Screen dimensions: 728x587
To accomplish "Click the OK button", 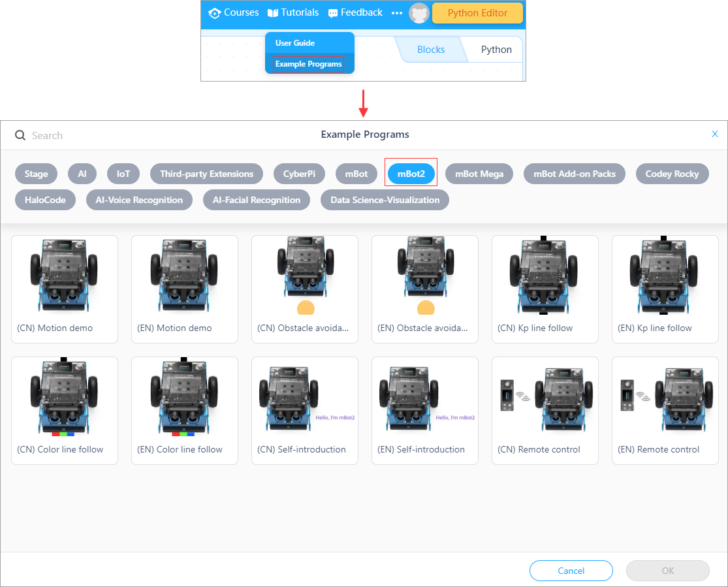I will click(668, 571).
